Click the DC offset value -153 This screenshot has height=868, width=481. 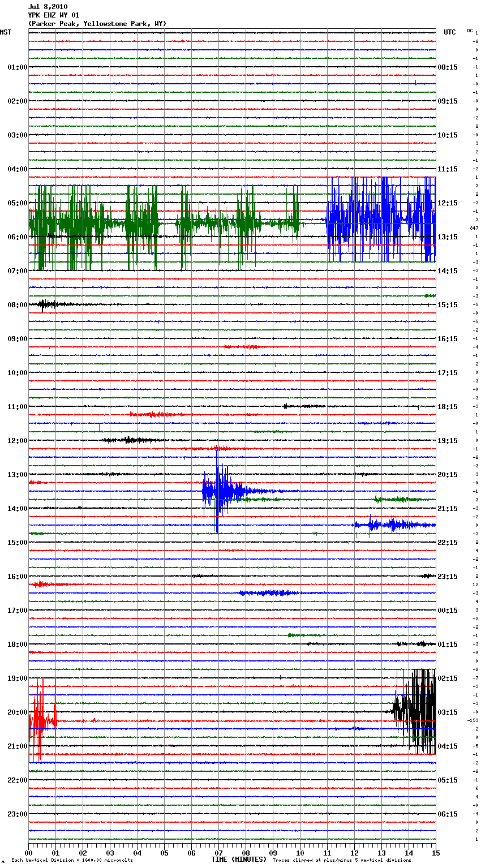click(x=473, y=720)
